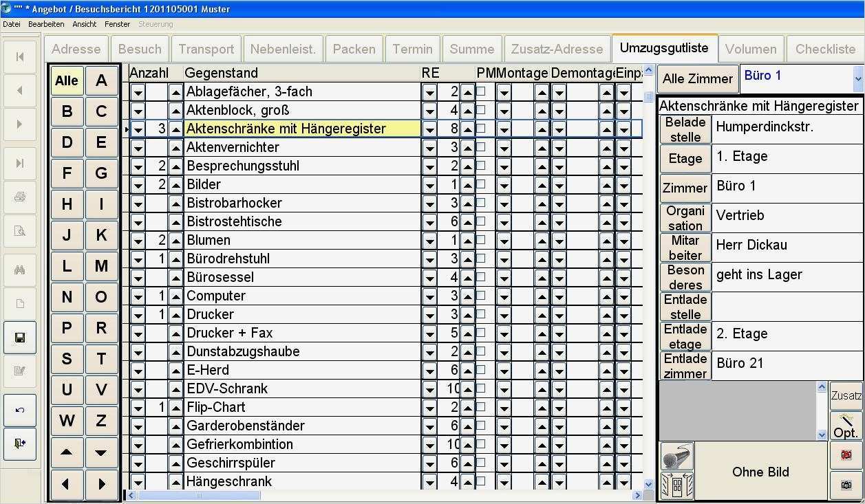
Task: Click the camera icon to capture a picture
Action: click(846, 485)
